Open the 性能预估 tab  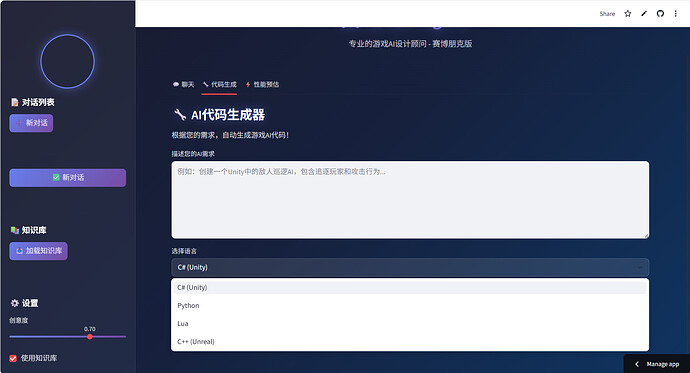click(x=262, y=84)
